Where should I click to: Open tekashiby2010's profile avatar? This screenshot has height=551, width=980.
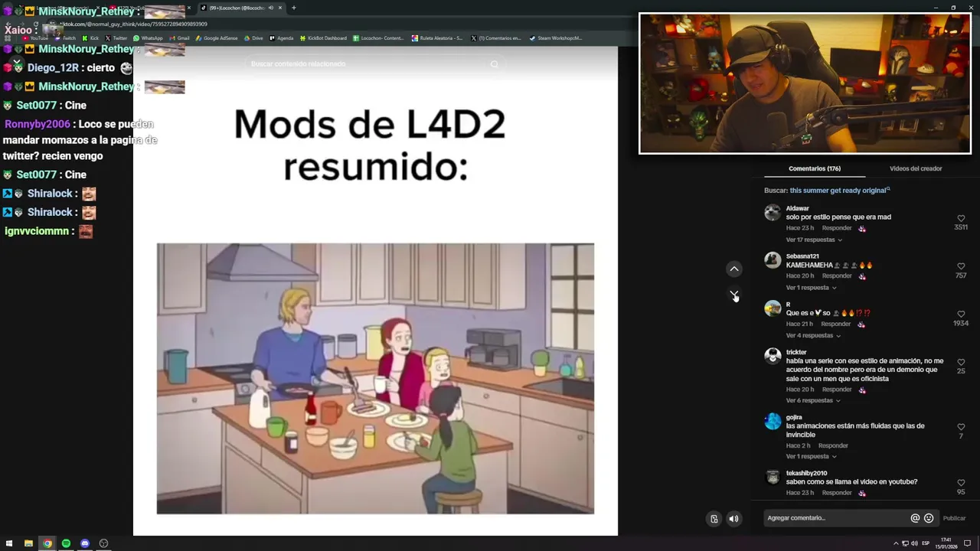coord(773,477)
